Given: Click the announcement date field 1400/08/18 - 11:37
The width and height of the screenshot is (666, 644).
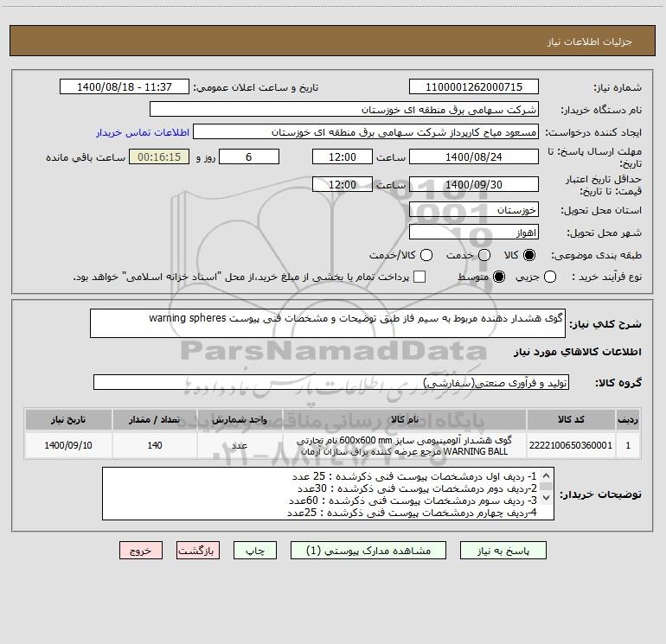Looking at the screenshot, I should pyautogui.click(x=125, y=86).
